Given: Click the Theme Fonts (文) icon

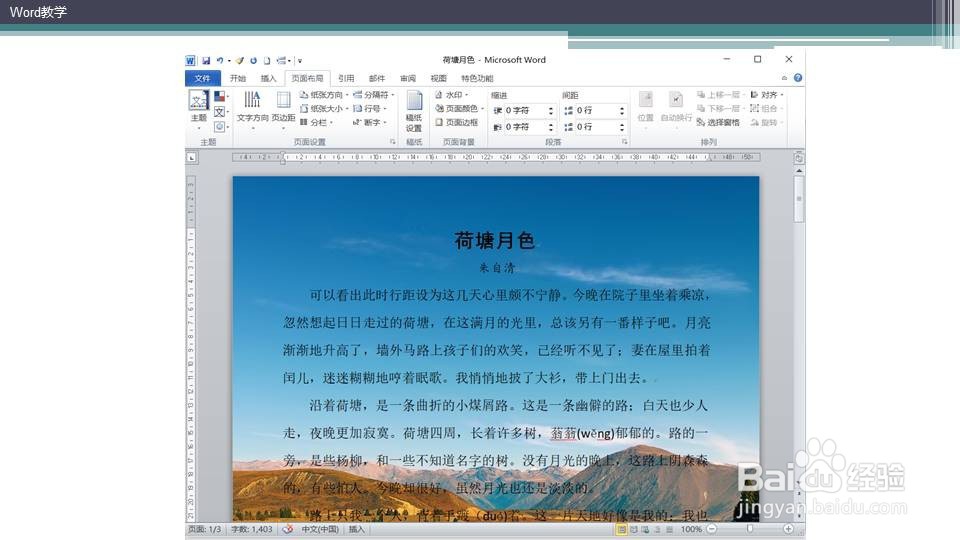Looking at the screenshot, I should point(220,112).
